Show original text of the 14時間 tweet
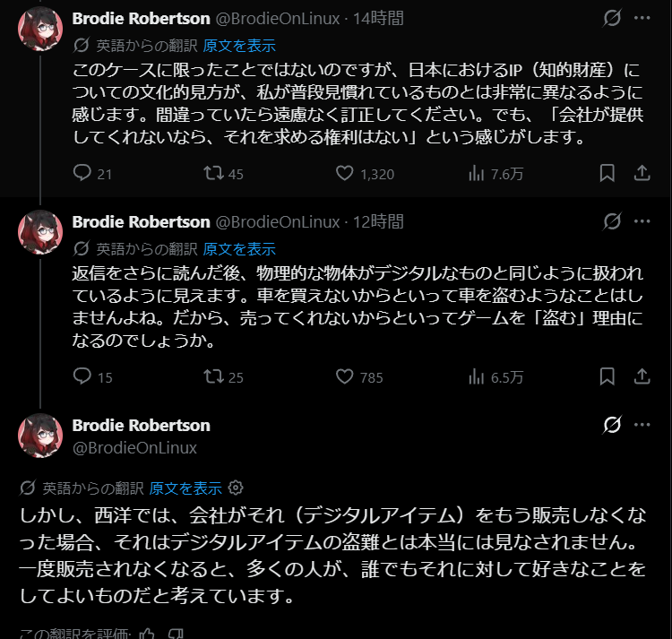The image size is (672, 639). pyautogui.click(x=239, y=46)
